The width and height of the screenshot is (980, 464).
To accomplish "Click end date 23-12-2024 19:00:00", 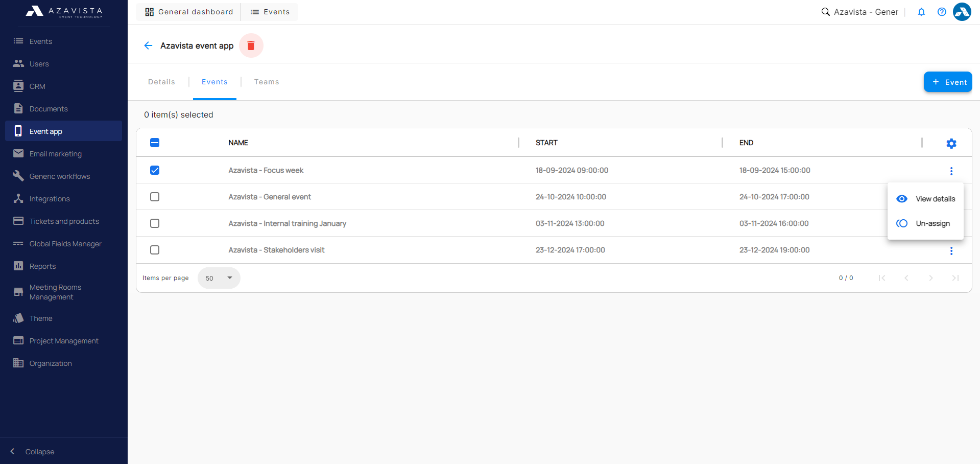I will [774, 250].
